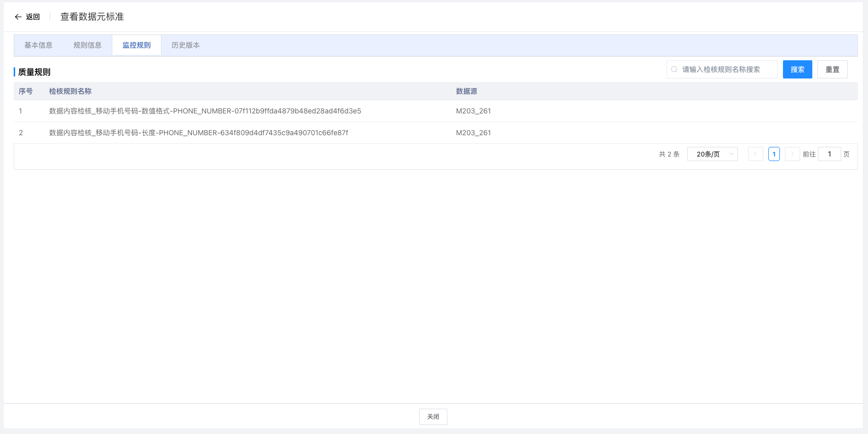Click the 重置 button
The image size is (868, 434).
(x=832, y=69)
